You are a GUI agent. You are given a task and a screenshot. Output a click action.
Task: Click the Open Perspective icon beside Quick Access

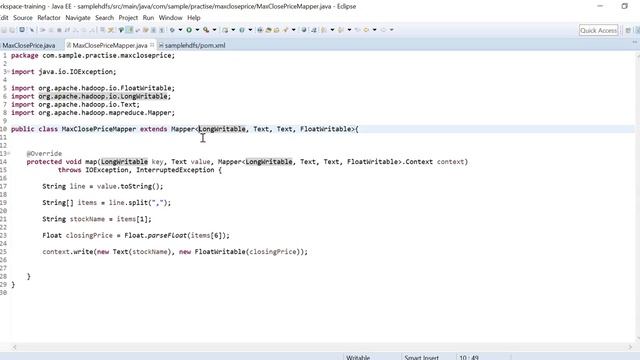[628, 30]
